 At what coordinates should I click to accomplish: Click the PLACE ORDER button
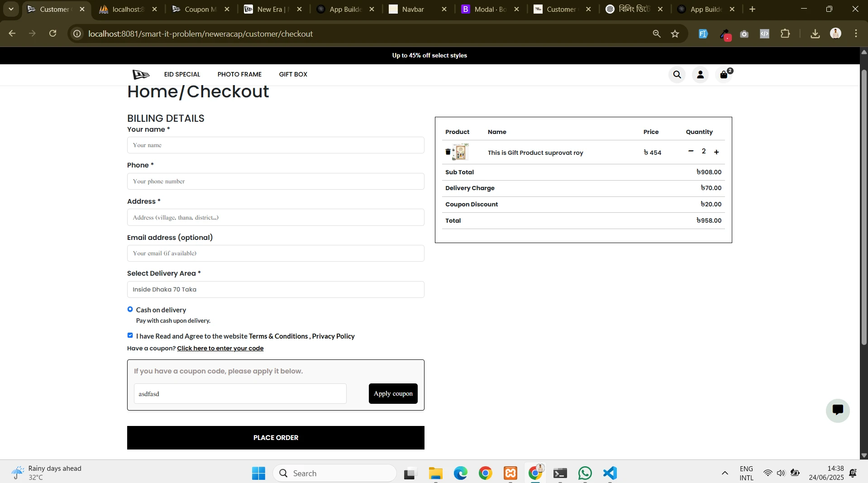[276, 438]
